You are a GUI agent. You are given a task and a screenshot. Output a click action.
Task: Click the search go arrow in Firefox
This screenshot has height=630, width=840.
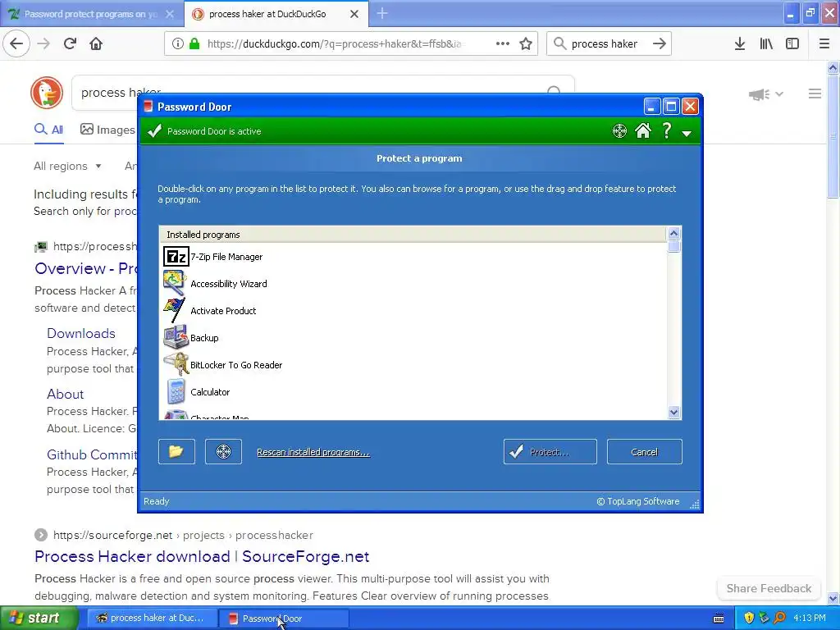[660, 43]
